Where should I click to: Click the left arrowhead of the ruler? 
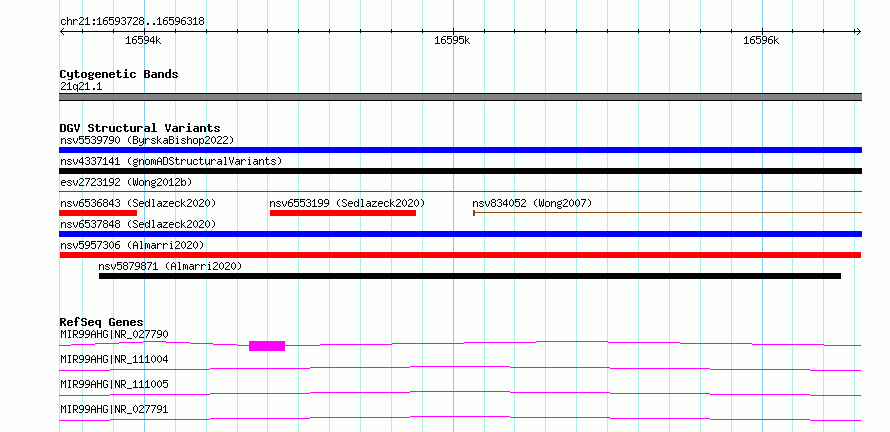coord(62,32)
